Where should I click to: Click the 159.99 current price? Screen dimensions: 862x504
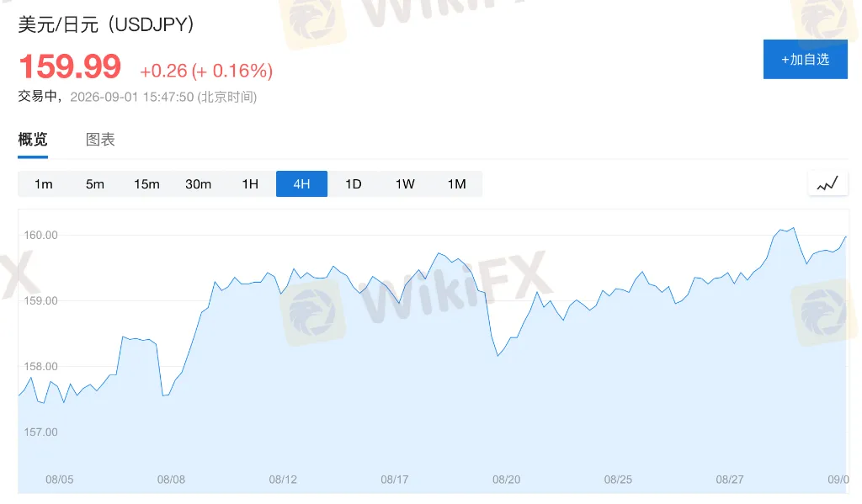pyautogui.click(x=70, y=66)
